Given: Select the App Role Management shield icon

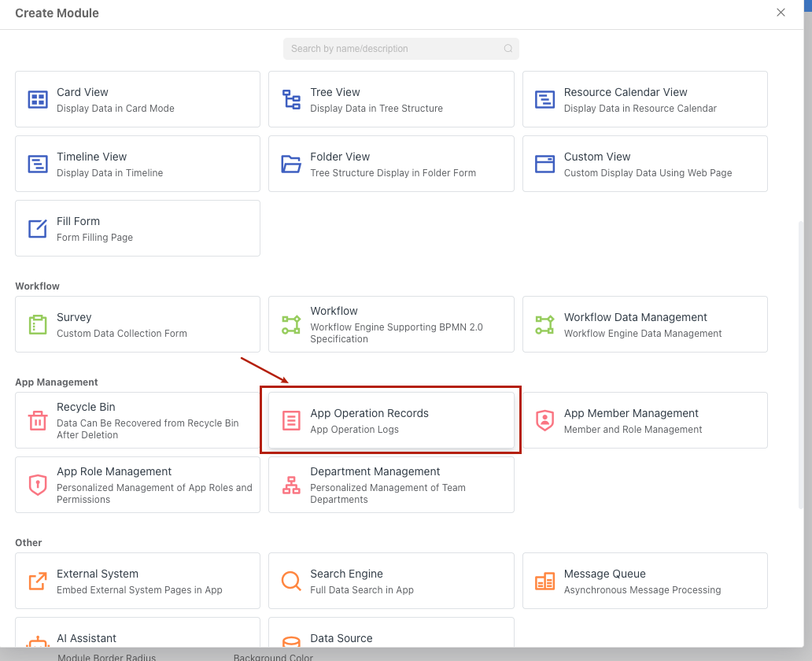Looking at the screenshot, I should coord(38,485).
